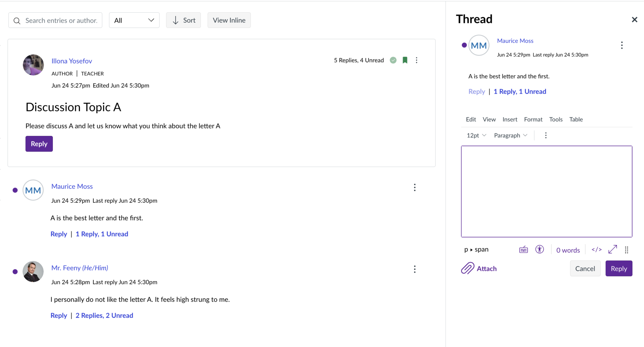Open more toolbar options in editor
This screenshot has height=347, width=644.
[x=546, y=135]
